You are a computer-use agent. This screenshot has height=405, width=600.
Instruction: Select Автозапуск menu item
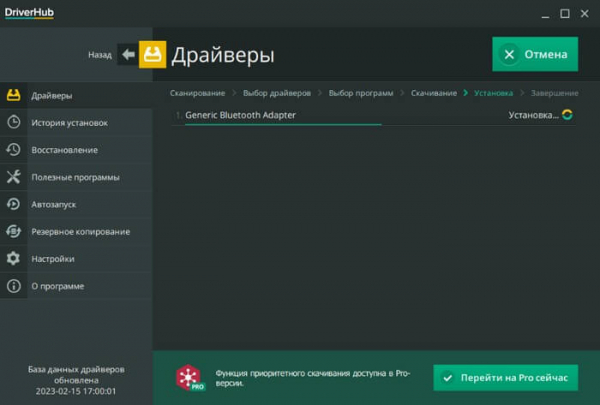click(x=76, y=204)
